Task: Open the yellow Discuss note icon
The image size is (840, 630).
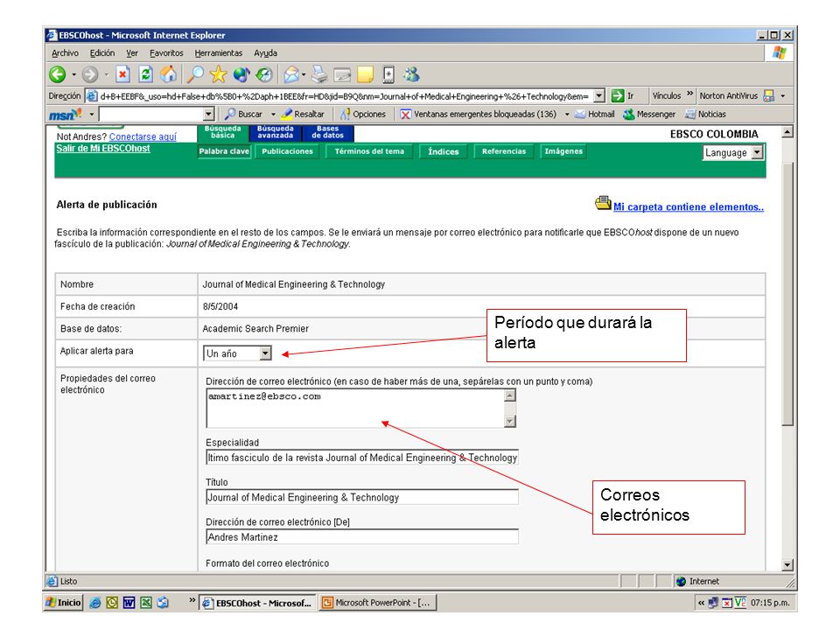Action: [366, 74]
